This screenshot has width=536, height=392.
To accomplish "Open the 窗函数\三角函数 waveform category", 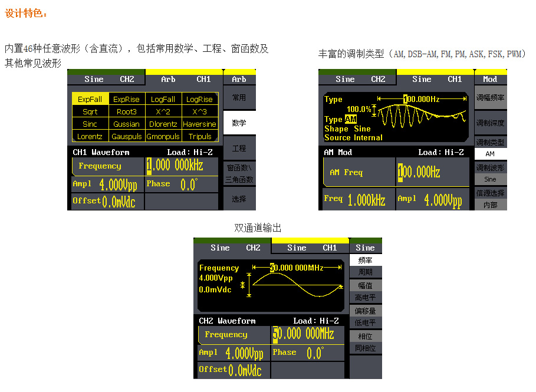I will pos(239,173).
